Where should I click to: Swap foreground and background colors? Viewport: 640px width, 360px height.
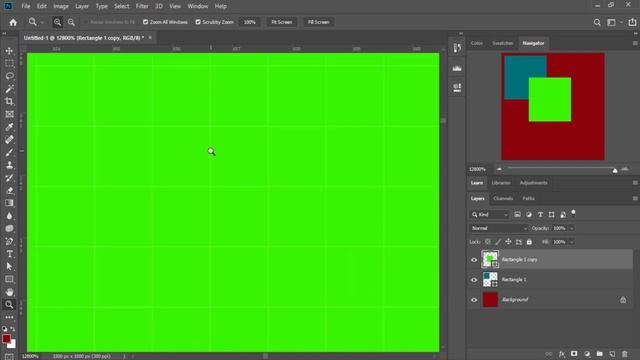(13, 329)
